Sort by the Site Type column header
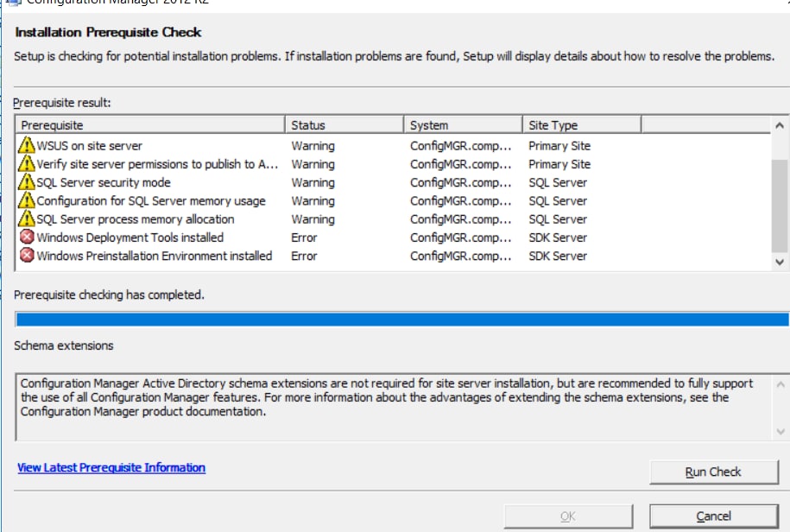This screenshot has width=790, height=532. coord(582,125)
